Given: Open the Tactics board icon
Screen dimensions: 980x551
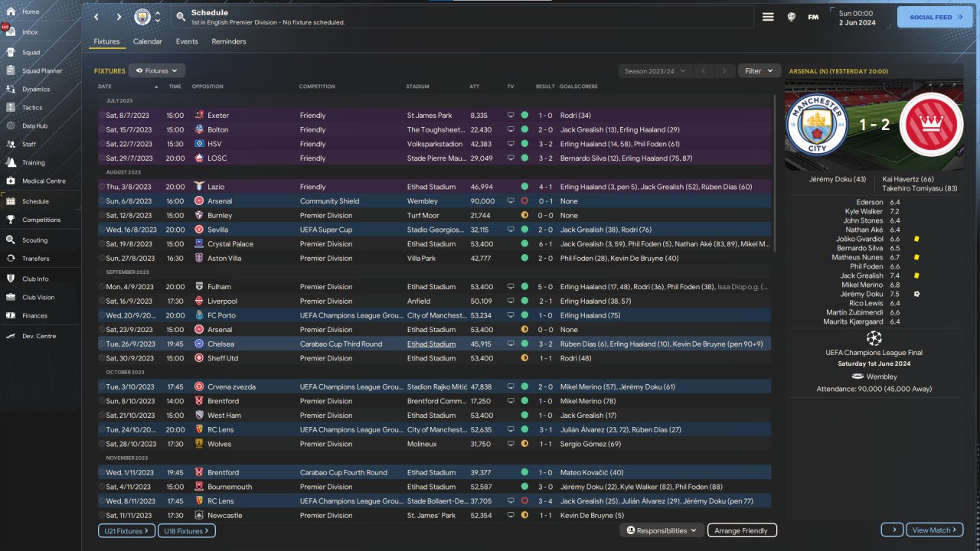Looking at the screenshot, I should coord(11,108).
